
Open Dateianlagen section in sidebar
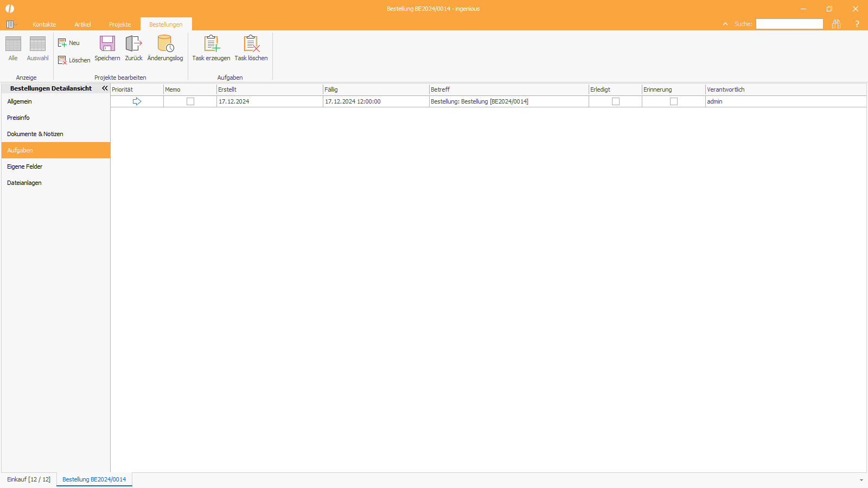point(56,183)
